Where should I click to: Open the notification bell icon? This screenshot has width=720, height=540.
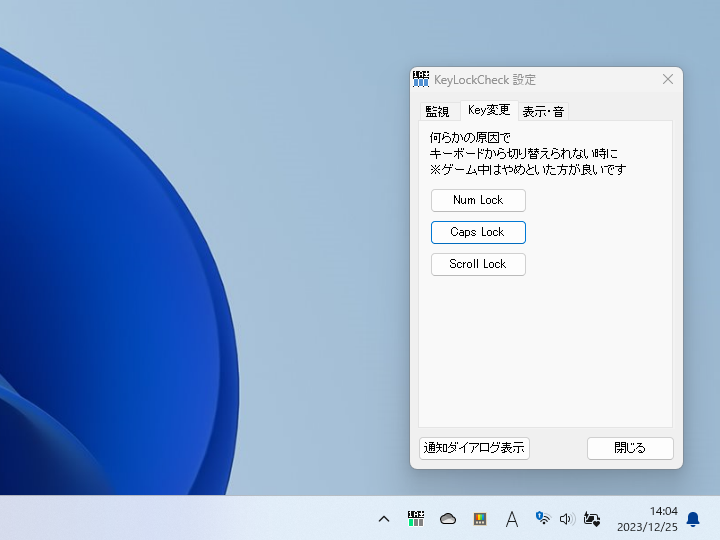[693, 519]
